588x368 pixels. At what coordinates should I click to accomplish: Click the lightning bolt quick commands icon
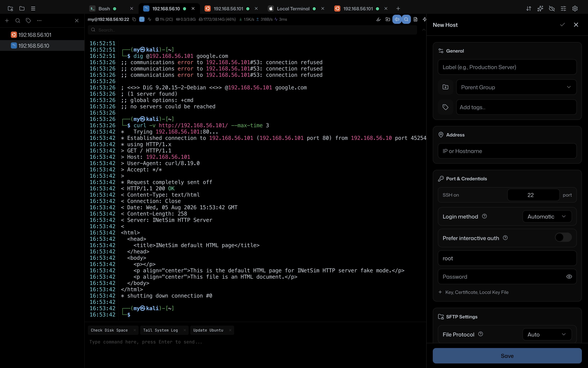425,19
